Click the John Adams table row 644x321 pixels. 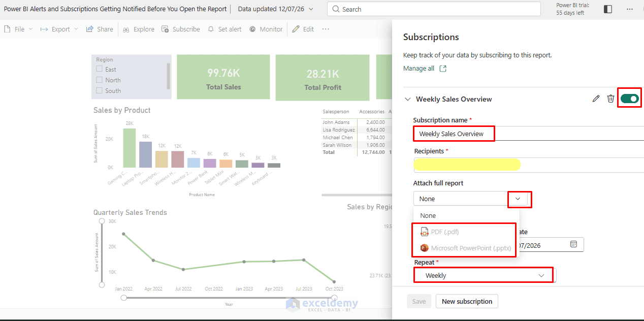click(357, 122)
